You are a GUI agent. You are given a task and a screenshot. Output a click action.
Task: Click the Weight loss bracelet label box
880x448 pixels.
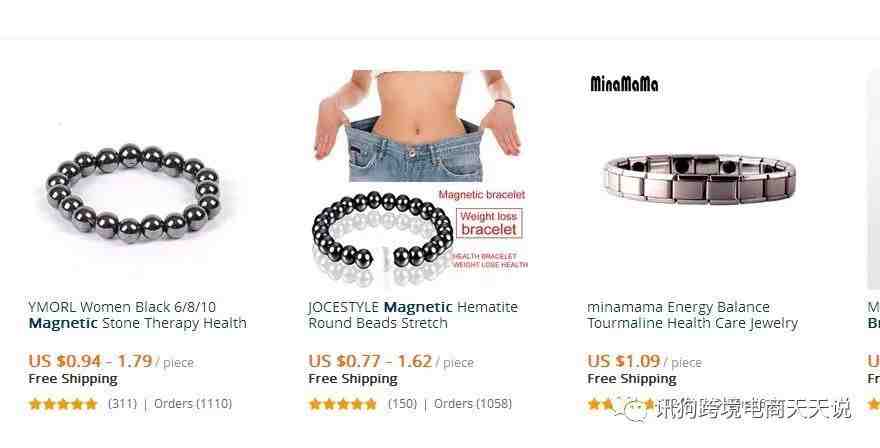pyautogui.click(x=489, y=223)
